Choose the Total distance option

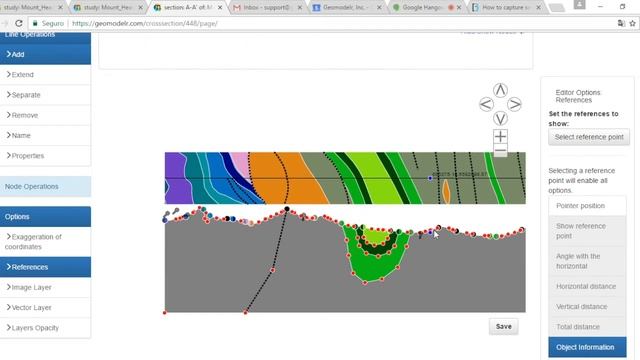[x=587, y=327]
